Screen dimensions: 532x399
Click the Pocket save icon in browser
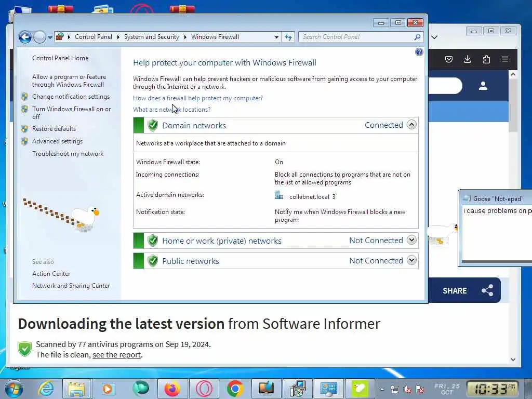point(448,59)
